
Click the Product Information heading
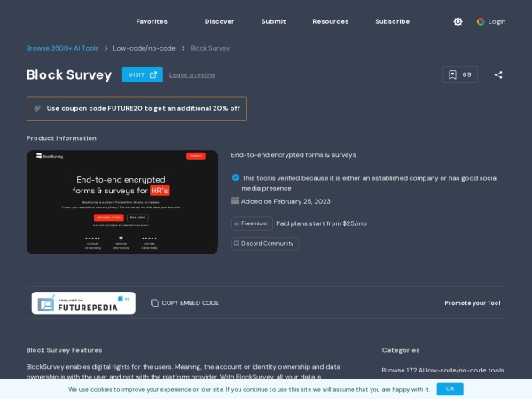61,138
